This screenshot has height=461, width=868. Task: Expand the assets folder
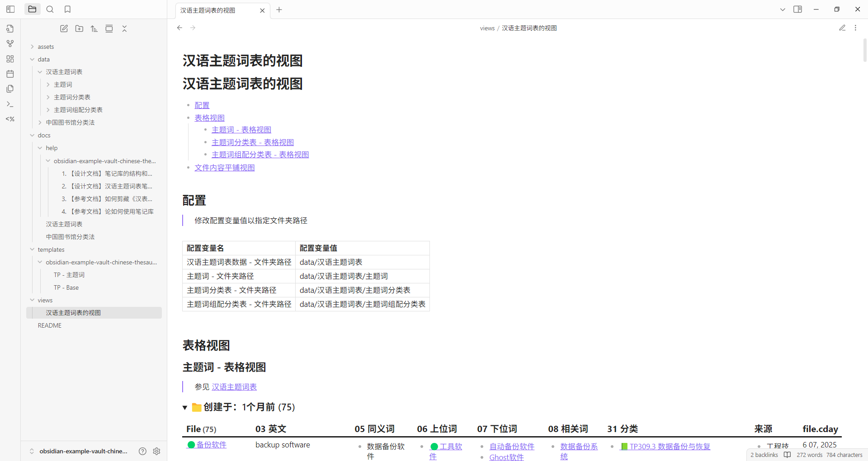tap(46, 47)
